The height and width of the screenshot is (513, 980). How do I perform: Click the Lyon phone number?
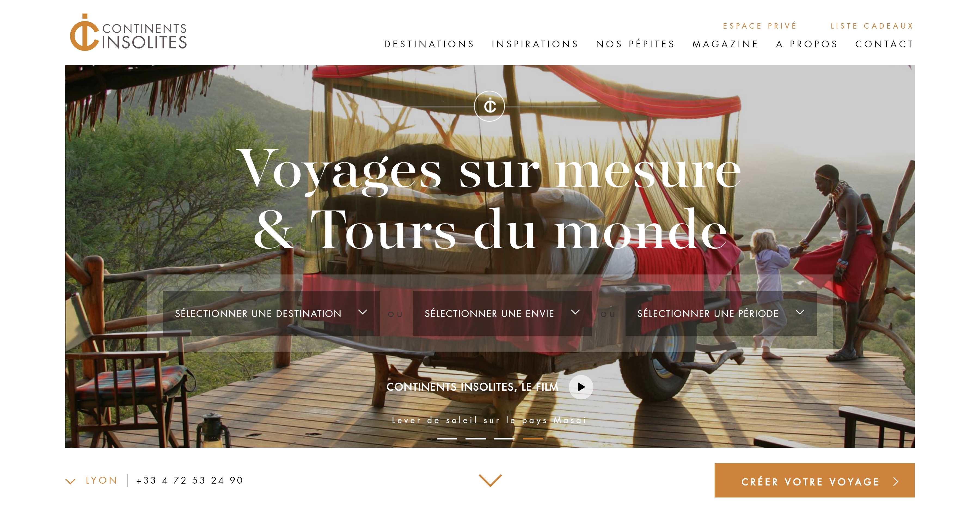click(x=189, y=480)
